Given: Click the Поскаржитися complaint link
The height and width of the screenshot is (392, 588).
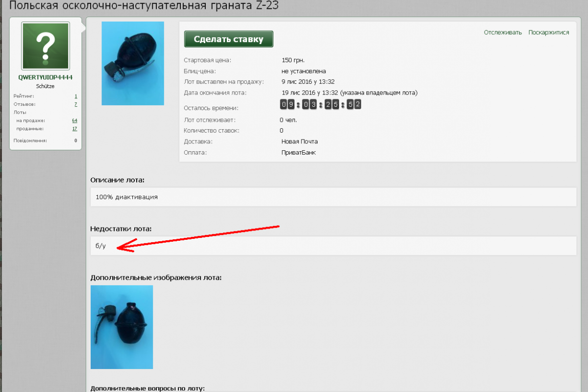Looking at the screenshot, I should [549, 32].
